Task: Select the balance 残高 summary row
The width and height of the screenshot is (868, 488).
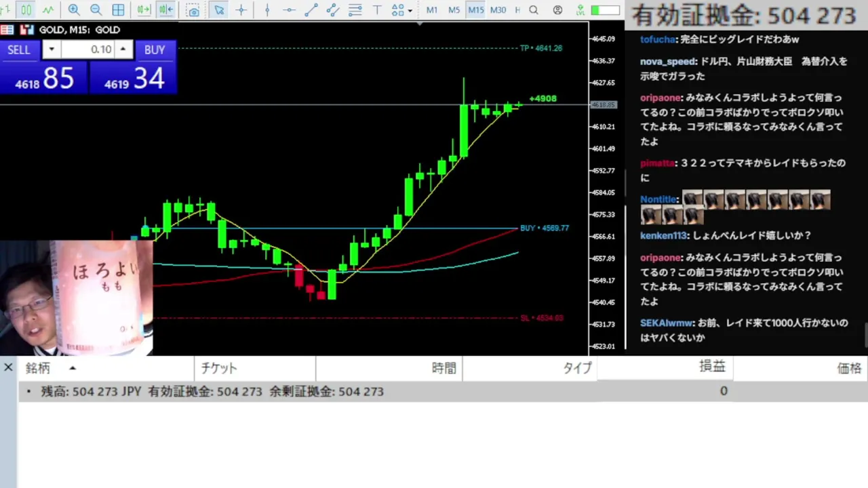Action: point(443,392)
